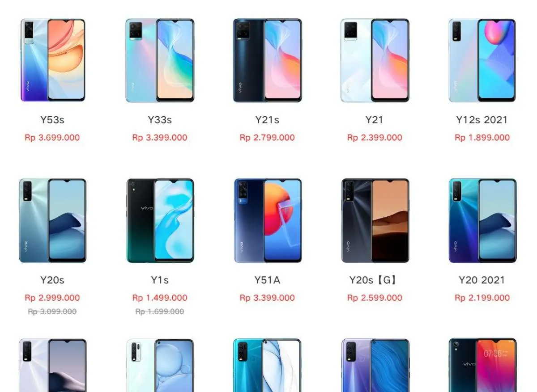Open the Y20s phone thumbnail
The image size is (537, 392).
point(52,220)
